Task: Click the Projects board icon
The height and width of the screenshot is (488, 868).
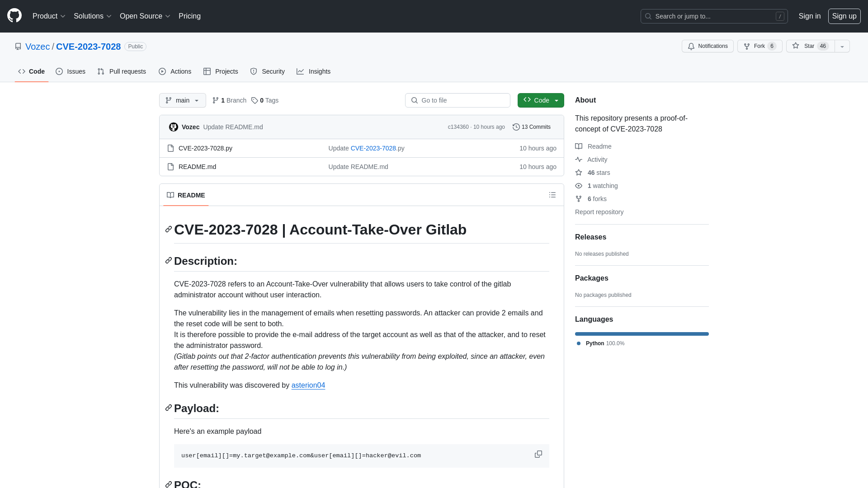Action: [x=207, y=71]
